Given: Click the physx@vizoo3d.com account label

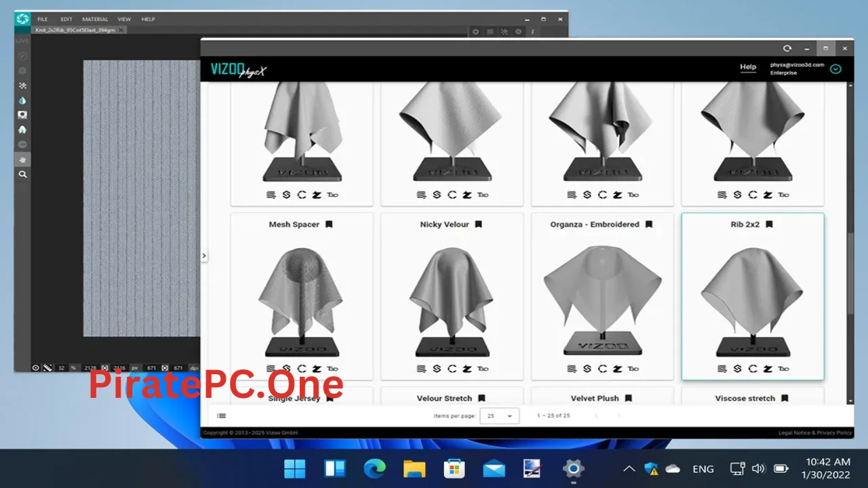Looking at the screenshot, I should [x=797, y=65].
